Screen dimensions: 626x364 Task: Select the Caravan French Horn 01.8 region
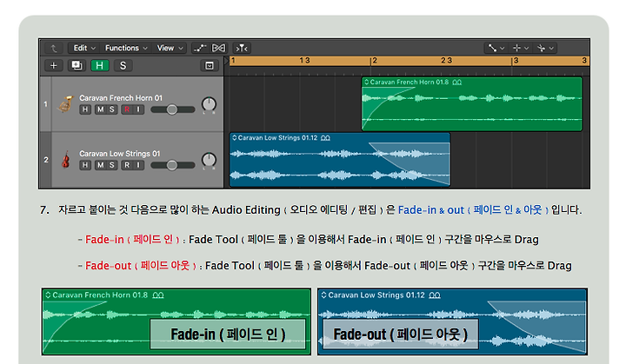(x=472, y=103)
